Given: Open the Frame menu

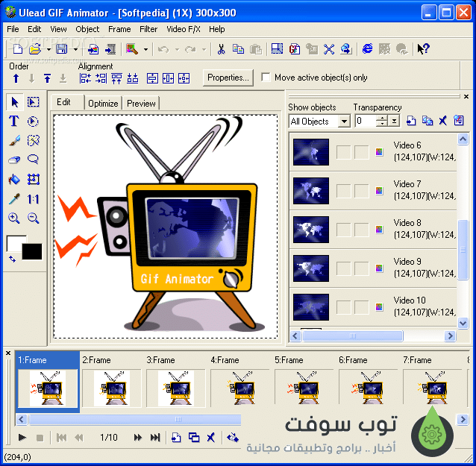Looking at the screenshot, I should (119, 29).
